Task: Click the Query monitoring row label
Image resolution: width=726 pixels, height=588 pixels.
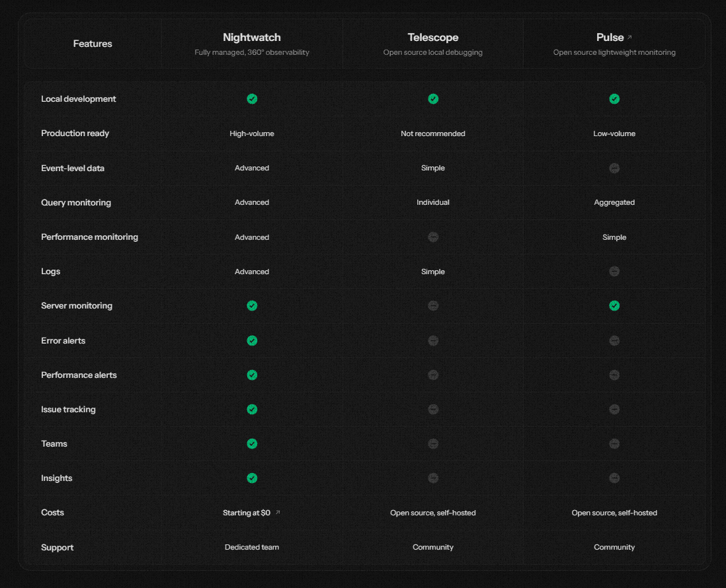Action: [76, 203]
